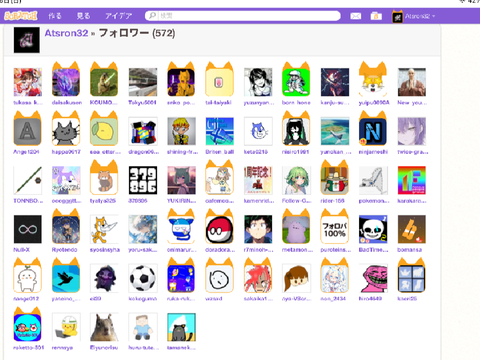The height and width of the screenshot is (360, 480).
Task: Open the lightsaber animal avatar KOUMO follower
Action: click(x=104, y=82)
